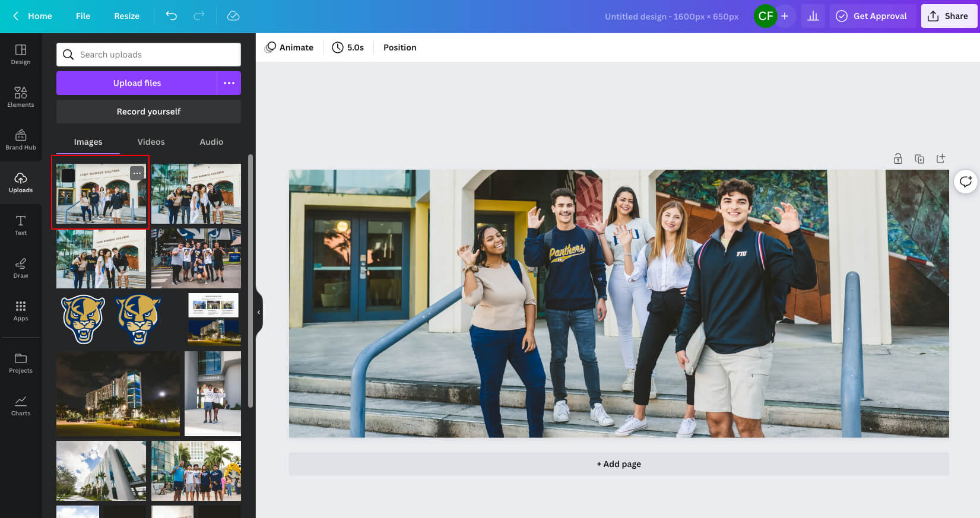Click the Search uploads field
This screenshot has height=518, width=980.
(148, 55)
